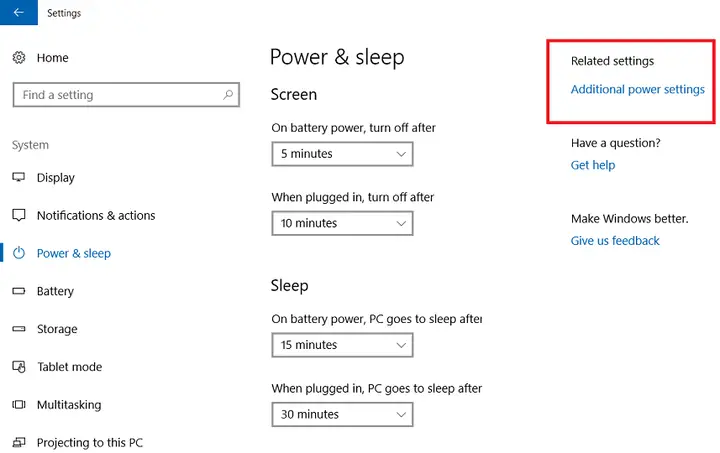Click the Get help link
720x453 pixels.
(593, 165)
